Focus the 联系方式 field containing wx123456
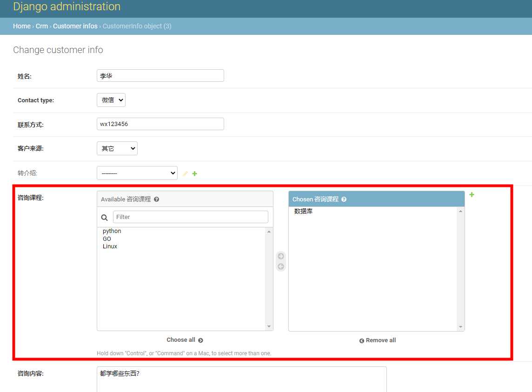 tap(160, 124)
